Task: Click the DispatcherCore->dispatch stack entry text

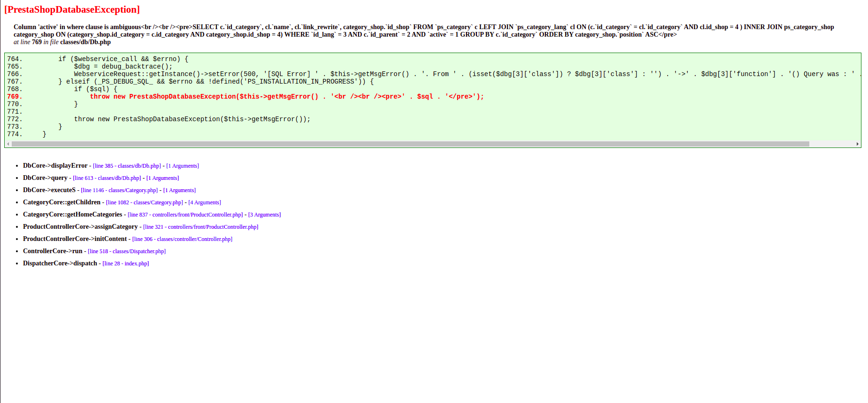Action: point(60,263)
